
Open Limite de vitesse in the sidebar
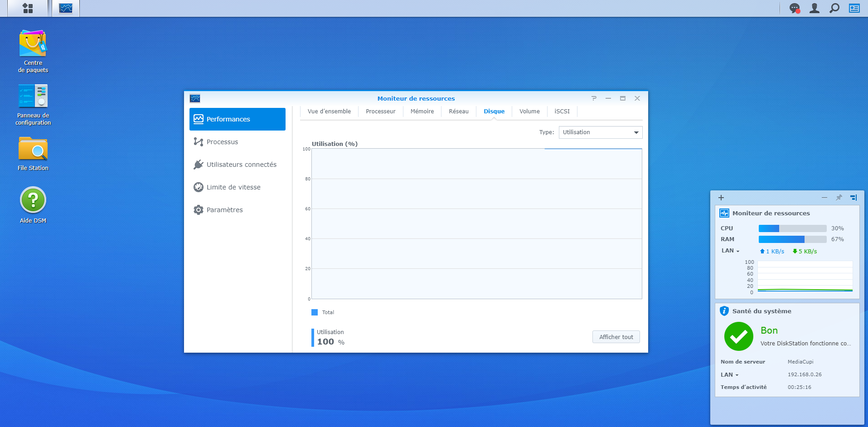(238, 187)
